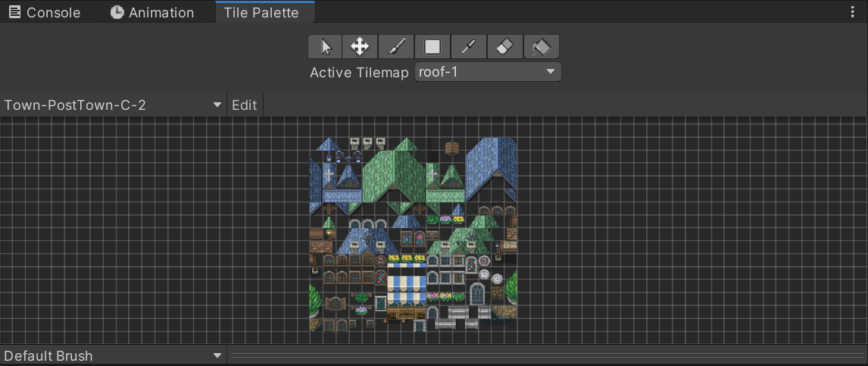868x366 pixels.
Task: Select the Paintbrush tool
Action: (395, 47)
